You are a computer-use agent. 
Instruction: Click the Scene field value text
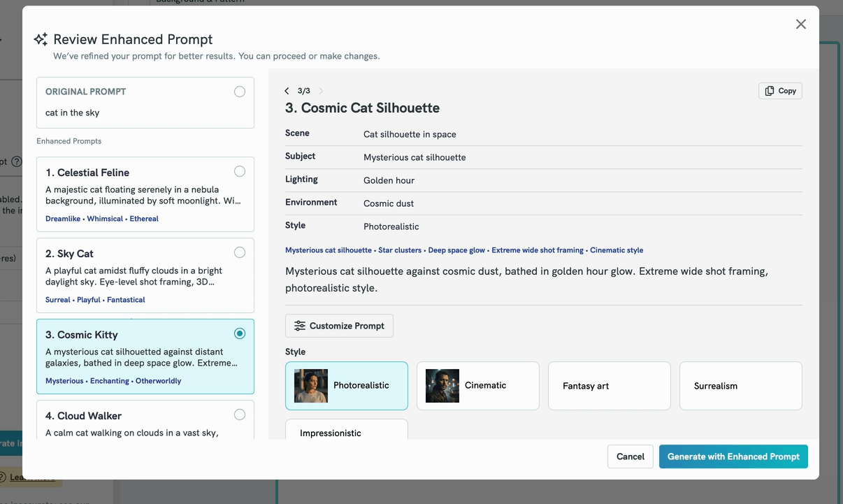(410, 134)
